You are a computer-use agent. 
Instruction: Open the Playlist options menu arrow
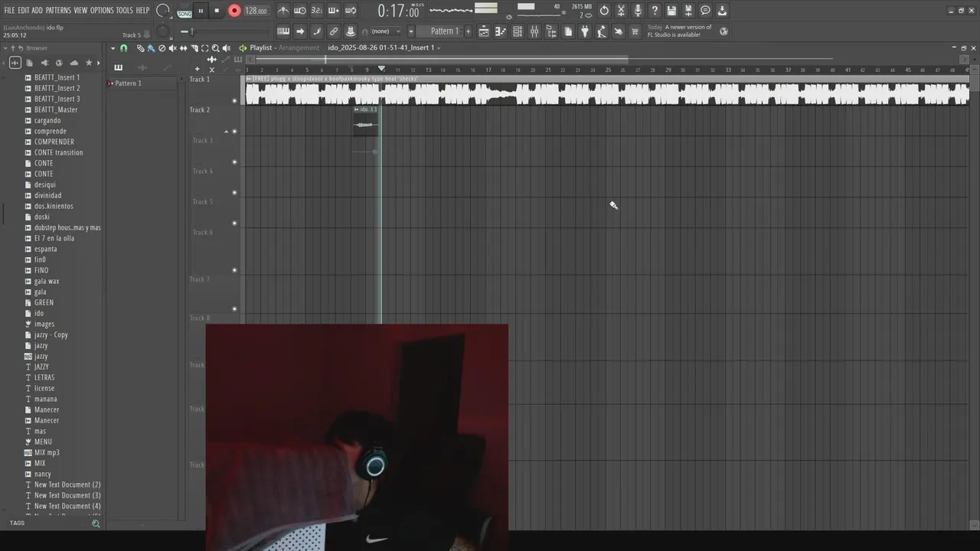click(113, 48)
